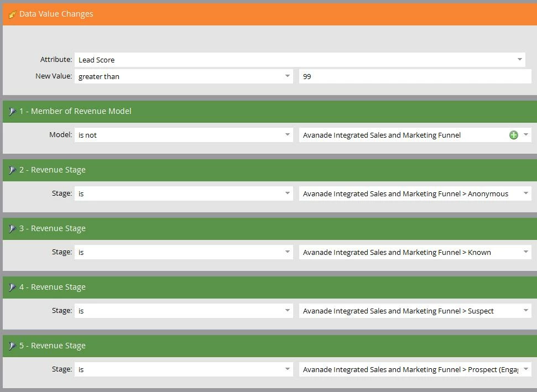Image resolution: width=537 pixels, height=392 pixels.
Task: Open the Model value dropdown arrow beside plus icon
Action: click(526, 134)
